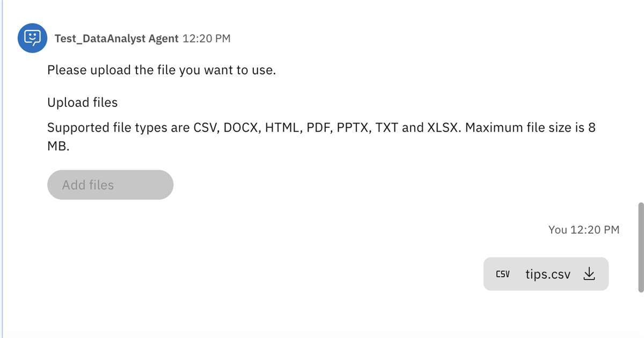Click the CSV file type icon
The height and width of the screenshot is (338, 644).
click(502, 274)
